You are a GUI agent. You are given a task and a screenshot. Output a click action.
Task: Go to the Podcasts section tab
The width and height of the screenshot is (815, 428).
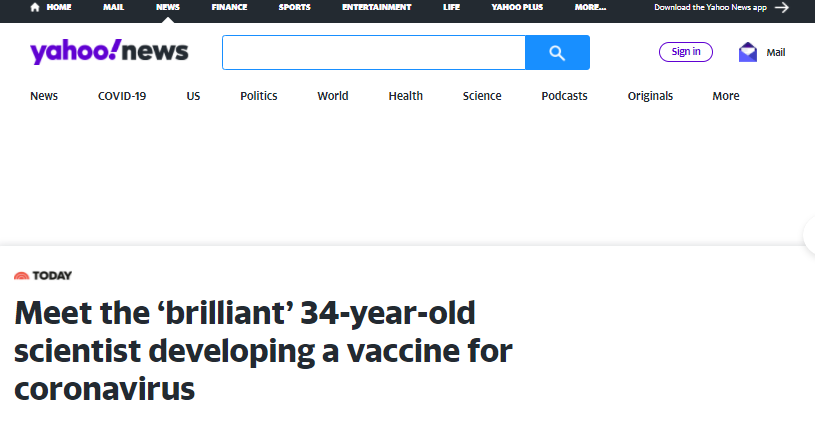click(x=564, y=96)
